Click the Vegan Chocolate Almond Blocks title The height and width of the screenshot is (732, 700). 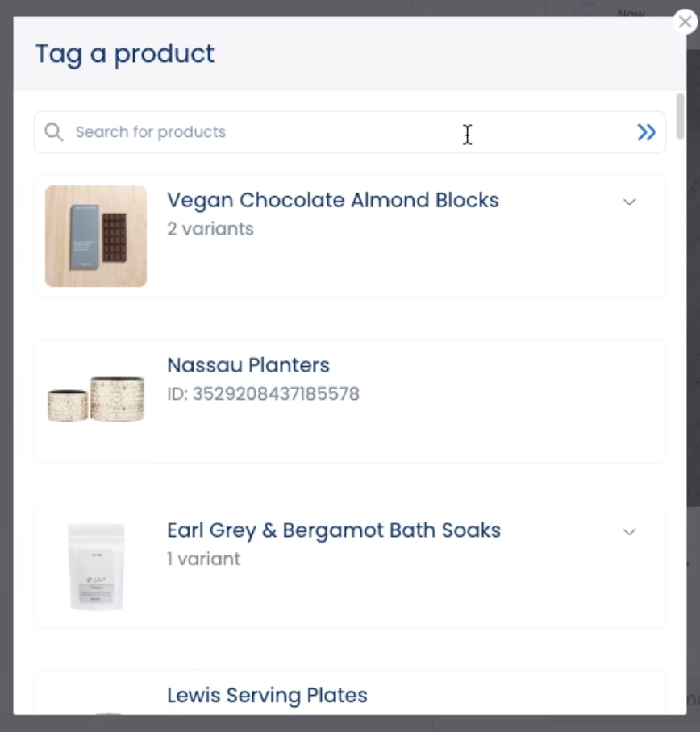333,200
